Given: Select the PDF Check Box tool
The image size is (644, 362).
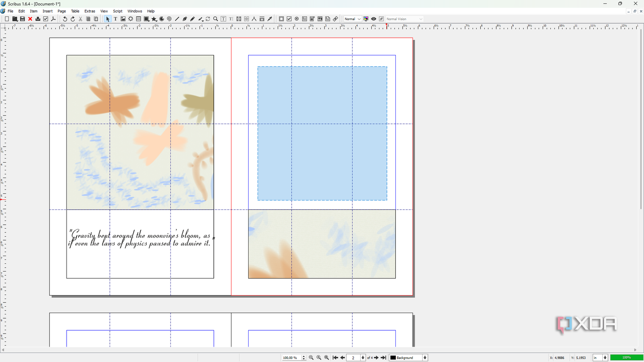Looking at the screenshot, I should tap(289, 19).
